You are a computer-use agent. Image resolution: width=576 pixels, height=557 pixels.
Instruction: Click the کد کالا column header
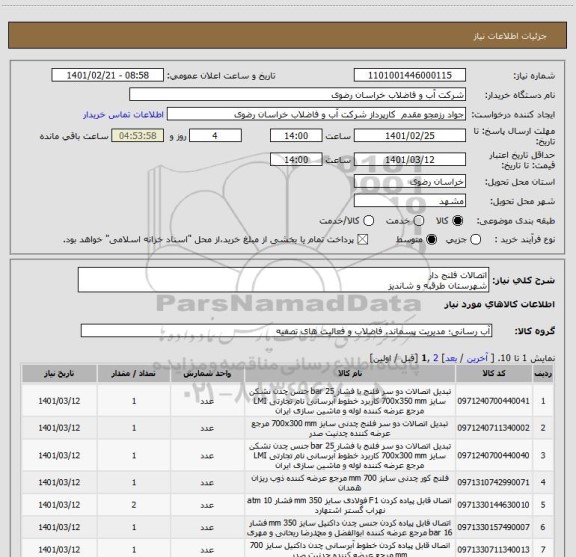494,374
